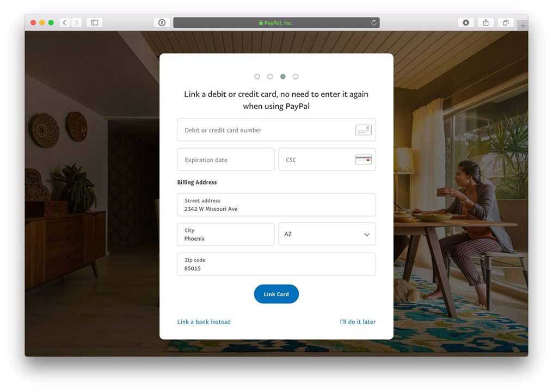This screenshot has height=392, width=553.
Task: Reload the page with the refresh icon
Action: [374, 22]
